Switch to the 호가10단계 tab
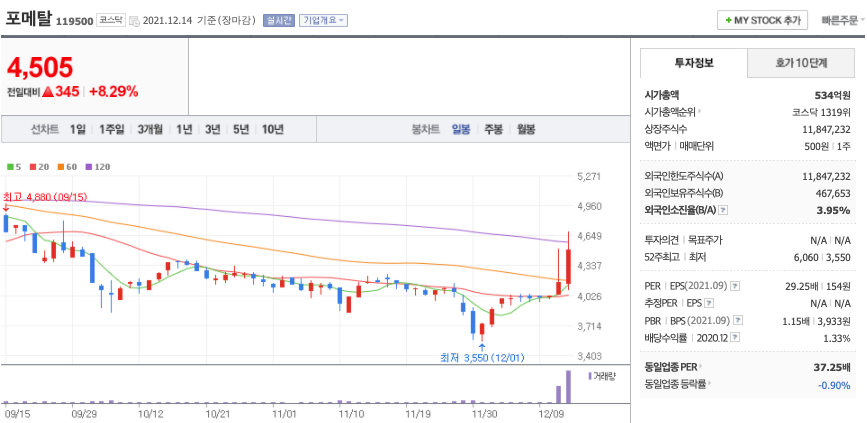 point(801,63)
